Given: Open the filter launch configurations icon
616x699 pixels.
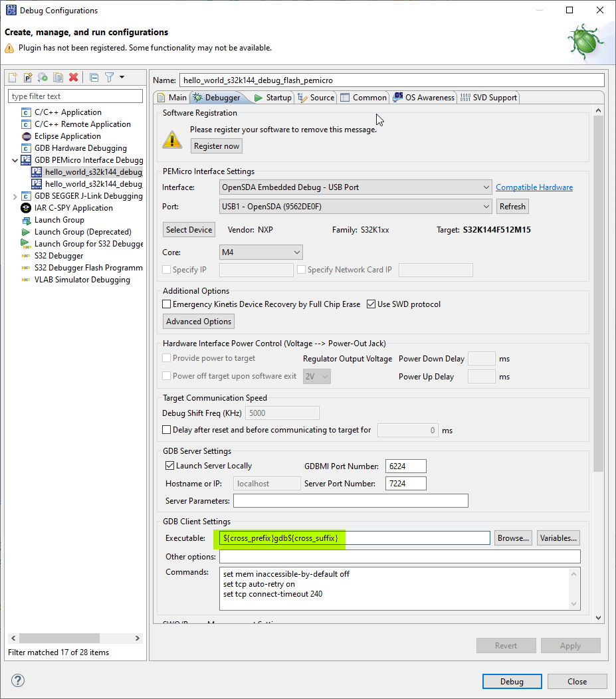Looking at the screenshot, I should pyautogui.click(x=108, y=77).
